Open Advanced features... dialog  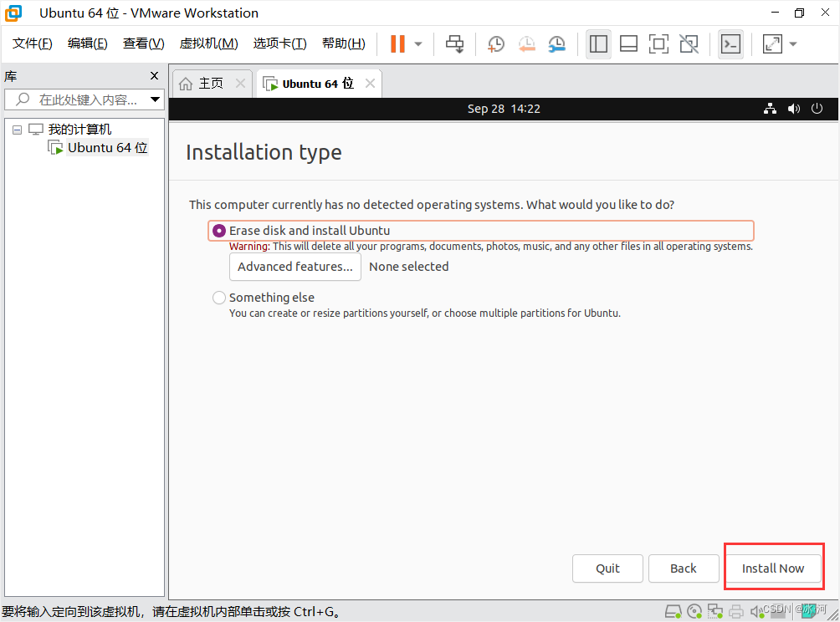295,267
